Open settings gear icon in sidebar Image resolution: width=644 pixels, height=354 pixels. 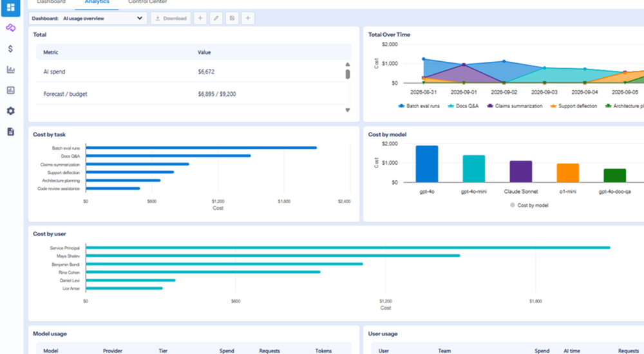[x=11, y=111]
